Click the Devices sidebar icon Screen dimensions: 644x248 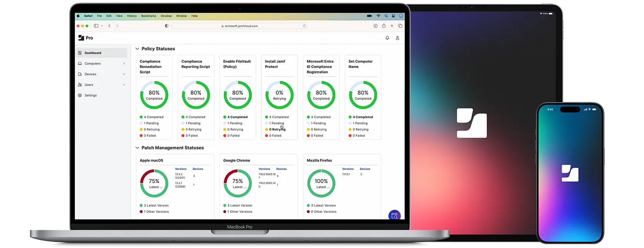point(80,74)
